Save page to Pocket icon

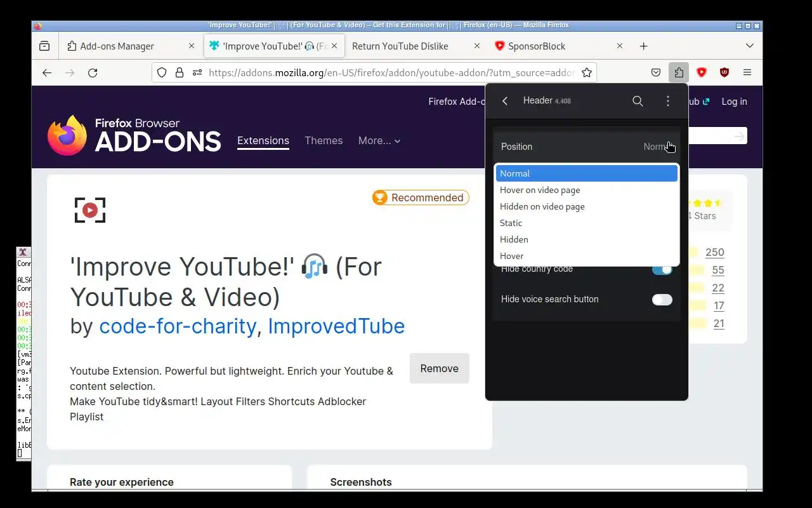pyautogui.click(x=656, y=72)
